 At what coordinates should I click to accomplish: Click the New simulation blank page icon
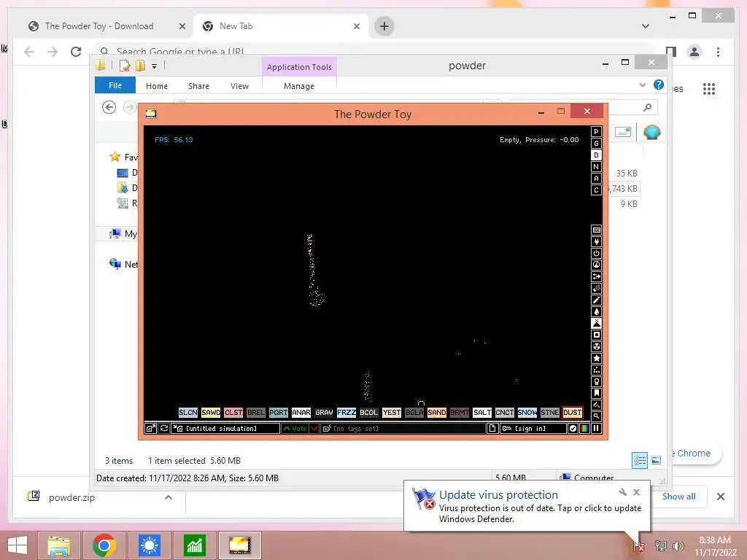point(492,429)
